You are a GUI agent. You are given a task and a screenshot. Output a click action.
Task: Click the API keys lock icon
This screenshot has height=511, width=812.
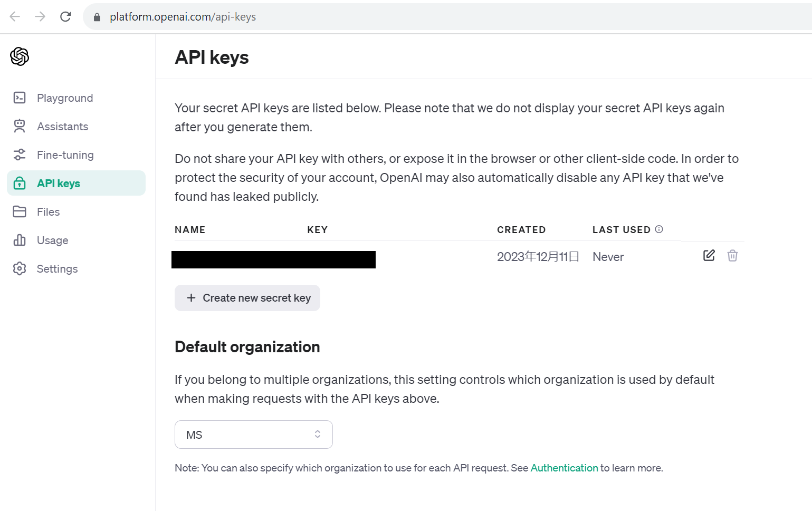click(20, 183)
